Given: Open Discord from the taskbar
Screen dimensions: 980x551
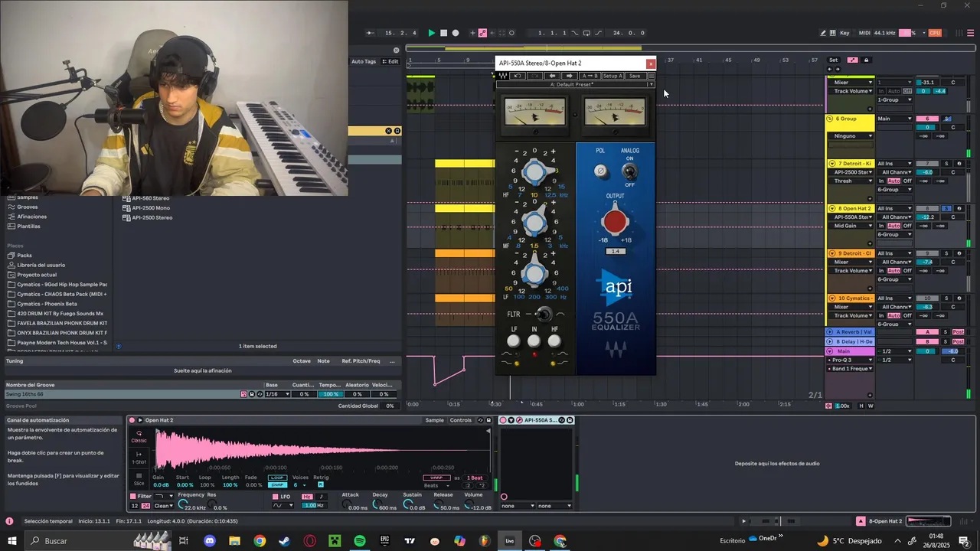Looking at the screenshot, I should (210, 541).
